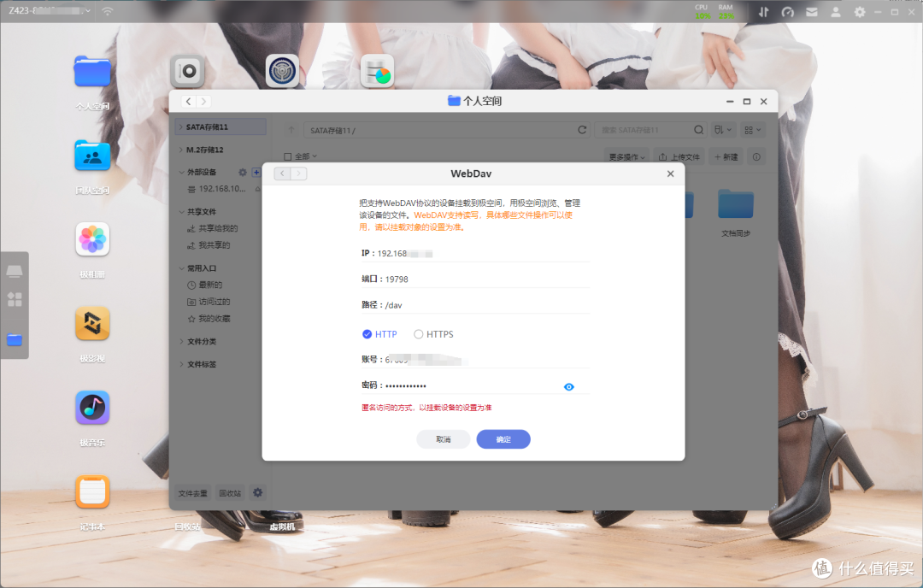The image size is (923, 588).
Task: Open file info panel icon
Action: tap(756, 157)
